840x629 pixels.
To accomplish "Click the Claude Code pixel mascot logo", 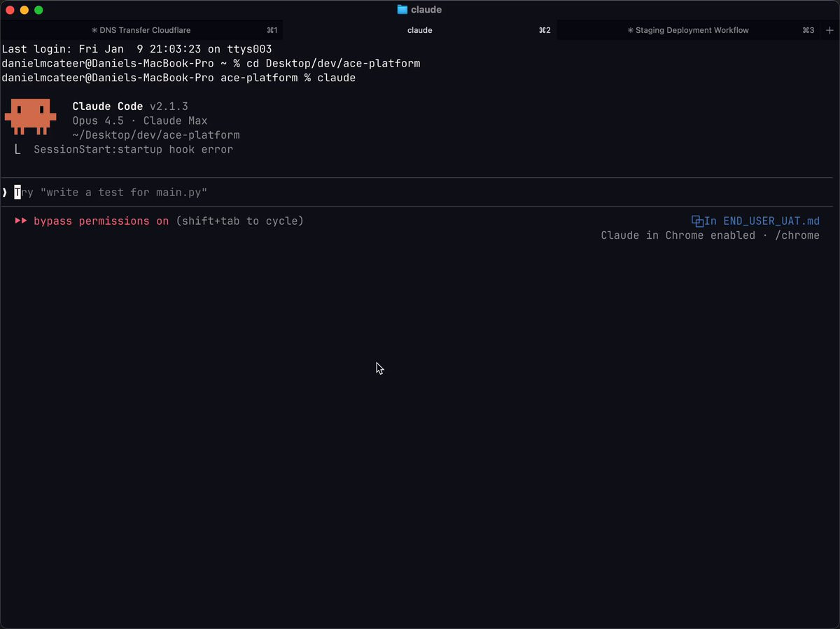I will click(x=30, y=116).
